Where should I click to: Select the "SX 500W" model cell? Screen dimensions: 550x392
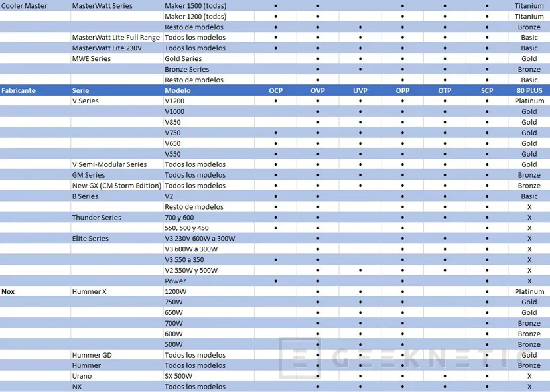tap(178, 376)
